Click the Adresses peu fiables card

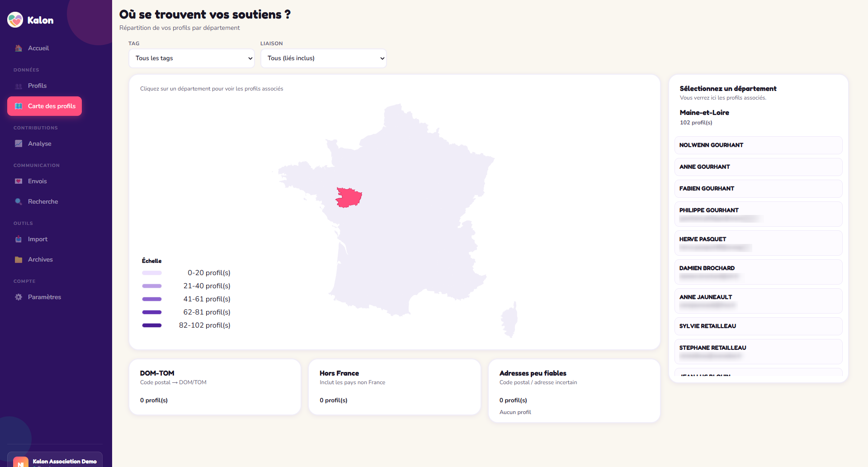574,391
